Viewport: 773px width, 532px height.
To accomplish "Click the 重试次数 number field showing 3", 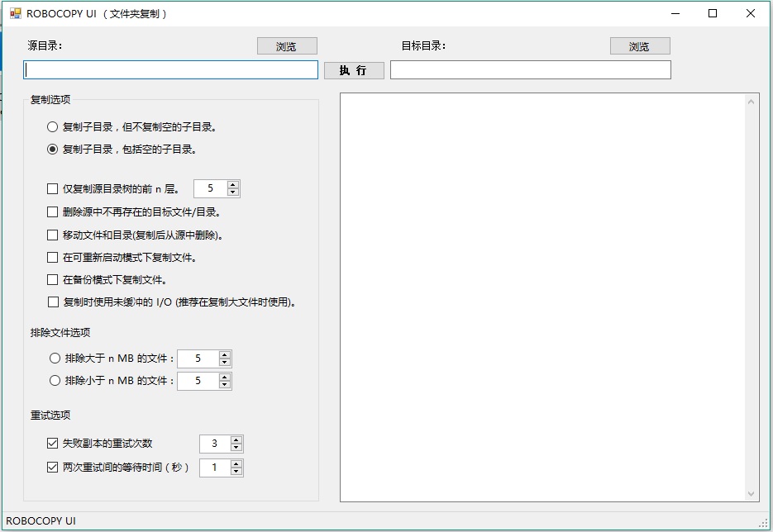I will [x=215, y=444].
